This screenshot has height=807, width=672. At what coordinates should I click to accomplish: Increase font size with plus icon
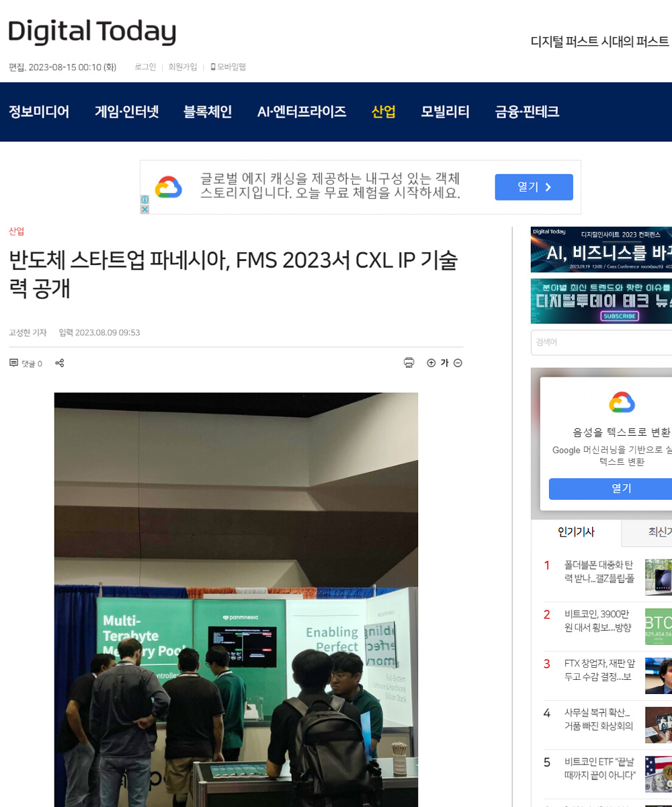pyautogui.click(x=431, y=363)
